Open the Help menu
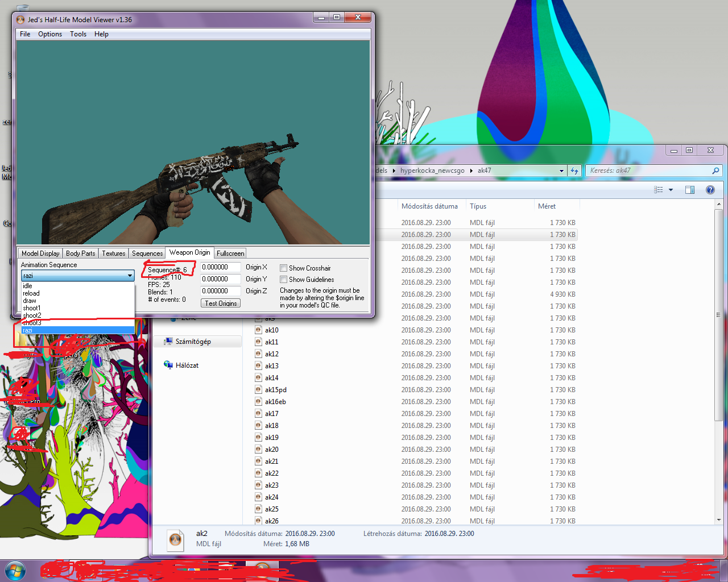Screen dimensions: 728x582 101,34
